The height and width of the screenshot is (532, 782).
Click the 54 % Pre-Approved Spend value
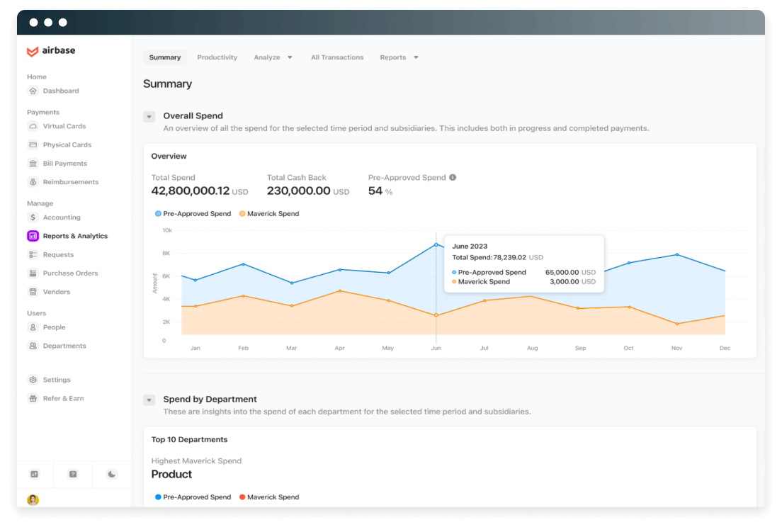[380, 191]
